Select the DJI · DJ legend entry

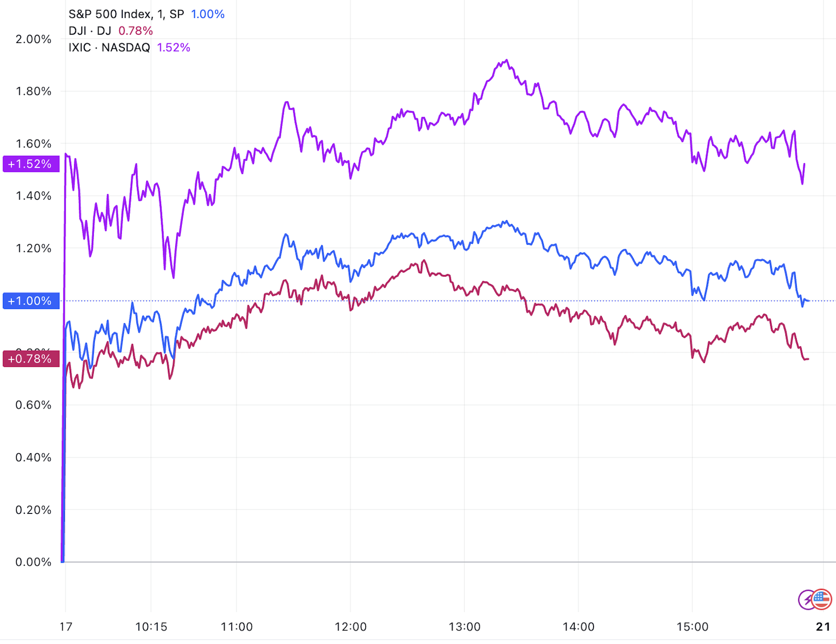tap(90, 31)
